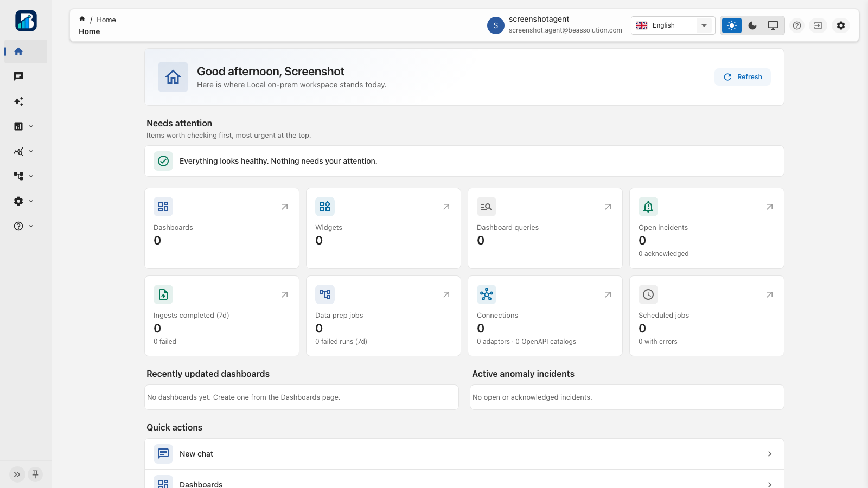Click '0 with errors' text
The width and height of the screenshot is (868, 488).
[x=658, y=342]
